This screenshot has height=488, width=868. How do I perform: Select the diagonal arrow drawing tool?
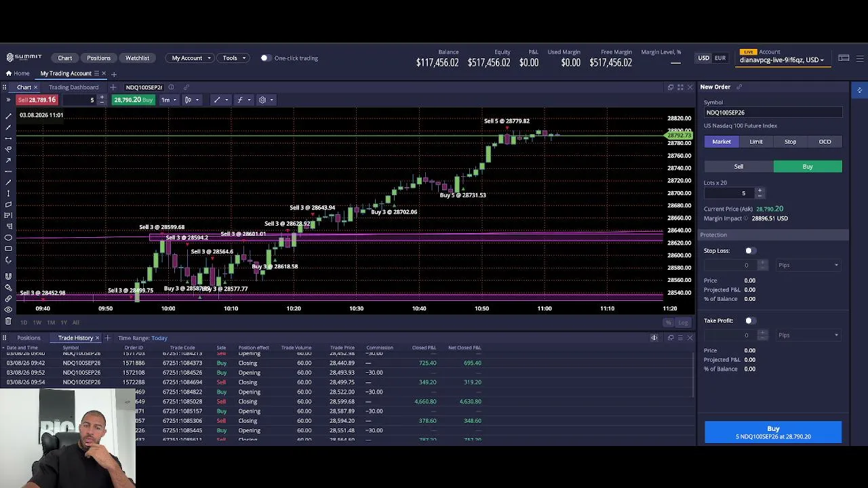(x=8, y=160)
